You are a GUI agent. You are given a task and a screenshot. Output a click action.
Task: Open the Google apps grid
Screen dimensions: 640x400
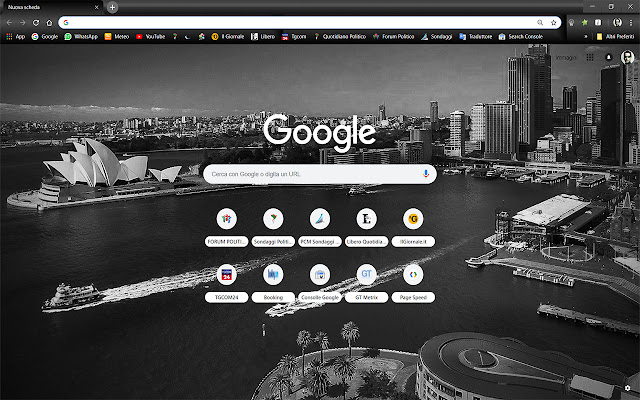[590, 58]
